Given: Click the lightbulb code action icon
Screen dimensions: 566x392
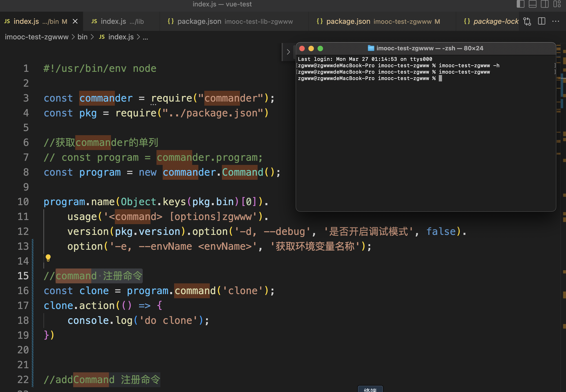Looking at the screenshot, I should click(x=48, y=258).
